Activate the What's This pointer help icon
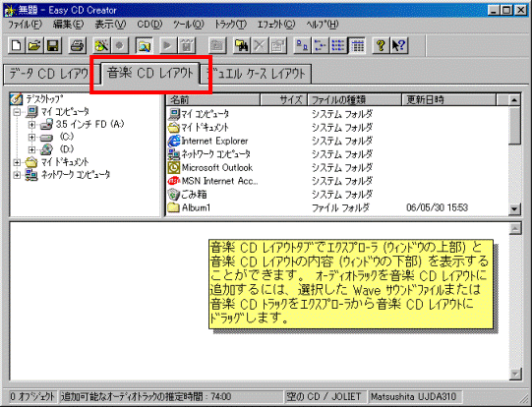532x407 pixels. [x=399, y=45]
